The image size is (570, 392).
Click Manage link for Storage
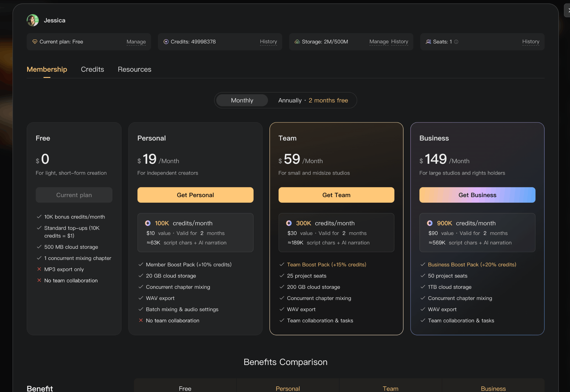coord(379,42)
